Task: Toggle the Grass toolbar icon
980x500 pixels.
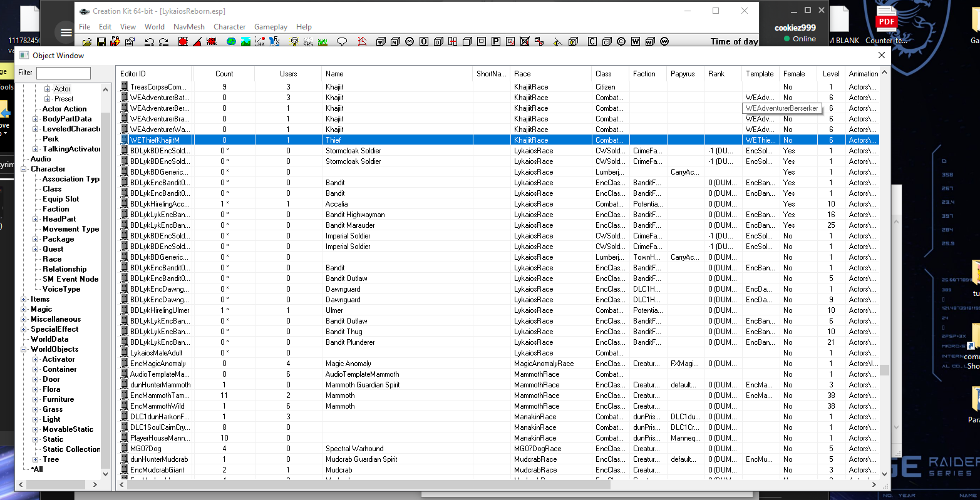Action: [x=322, y=42]
